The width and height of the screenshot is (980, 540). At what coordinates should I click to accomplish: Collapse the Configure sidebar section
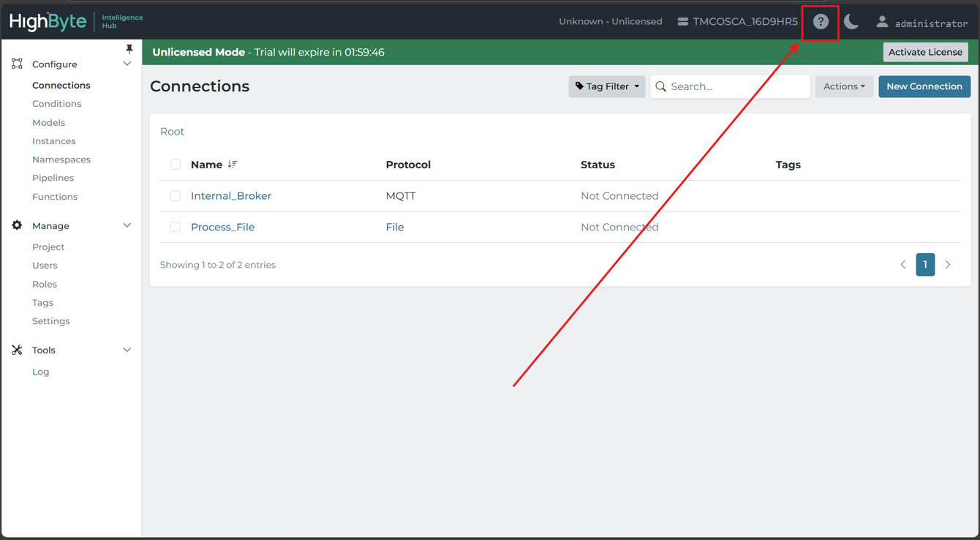[x=127, y=64]
